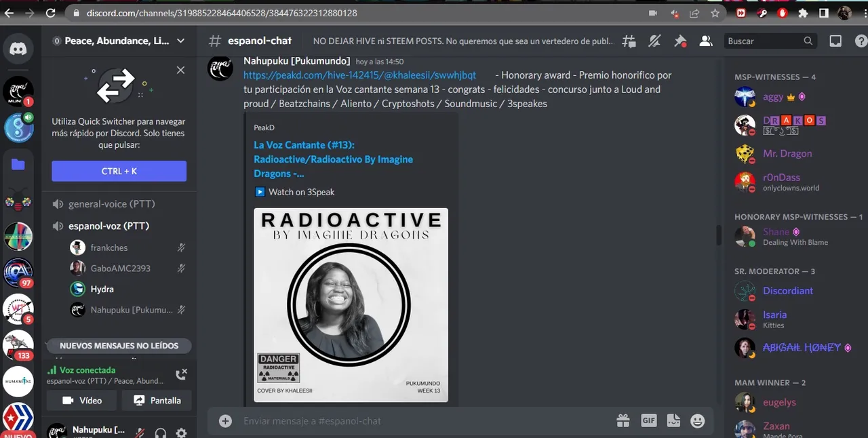868x438 pixels.
Task: Open Chrome profile avatar
Action: pyautogui.click(x=844, y=13)
